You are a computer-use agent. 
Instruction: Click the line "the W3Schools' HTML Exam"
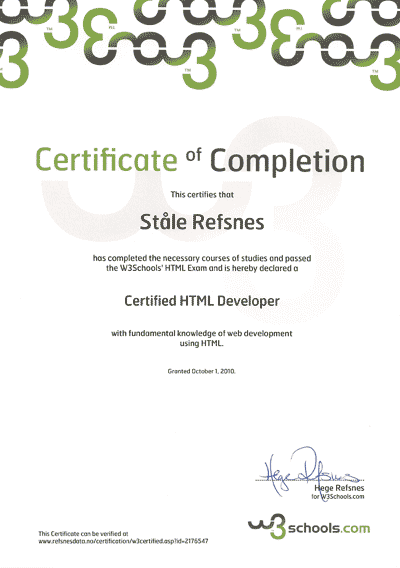pos(202,268)
